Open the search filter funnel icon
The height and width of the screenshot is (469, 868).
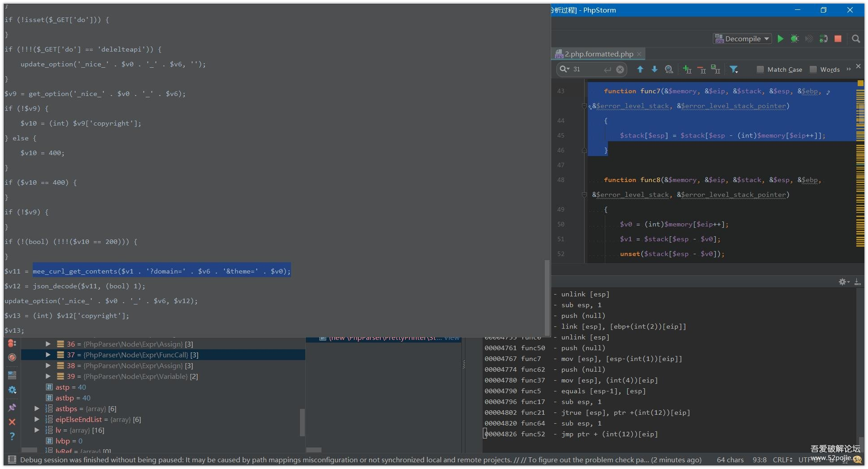(734, 69)
